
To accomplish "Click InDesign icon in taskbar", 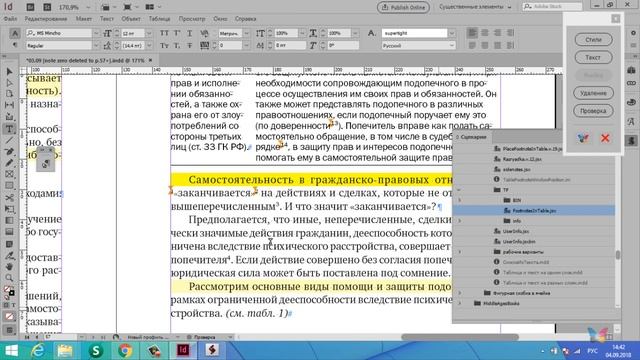I will 183,351.
